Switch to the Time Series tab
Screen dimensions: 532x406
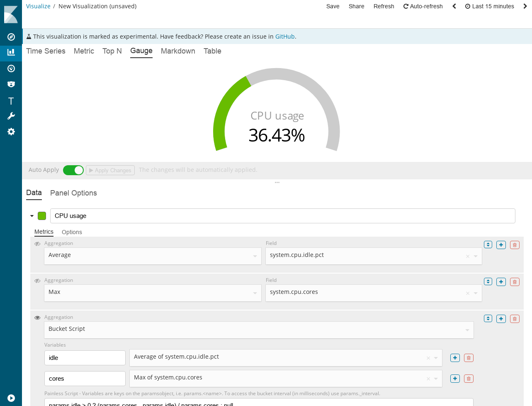coord(46,51)
